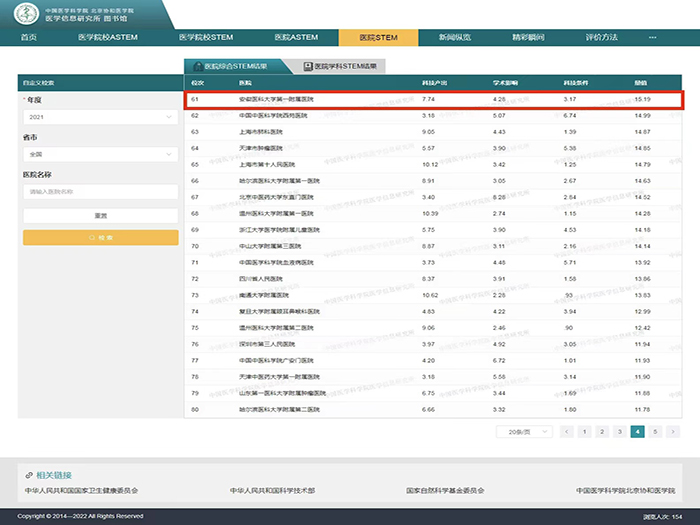Click the previous page arrow in pagination
The image size is (700, 525).
click(567, 432)
